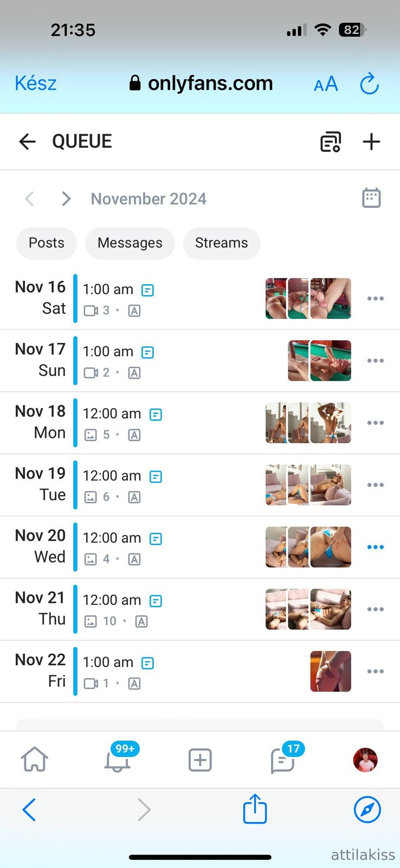Reload the page with the refresh icon

click(370, 84)
